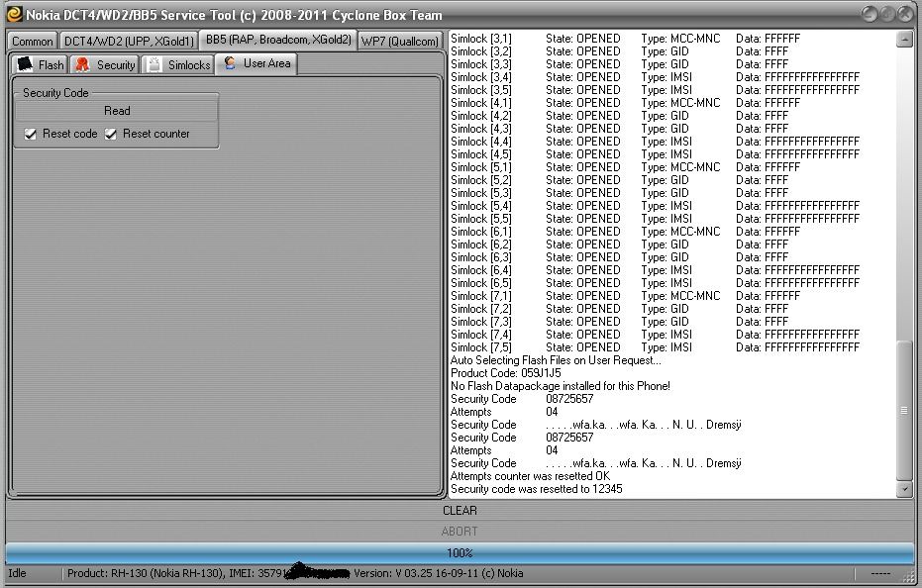The width and height of the screenshot is (922, 588).
Task: Switch to the Common tab
Action: (x=33, y=42)
